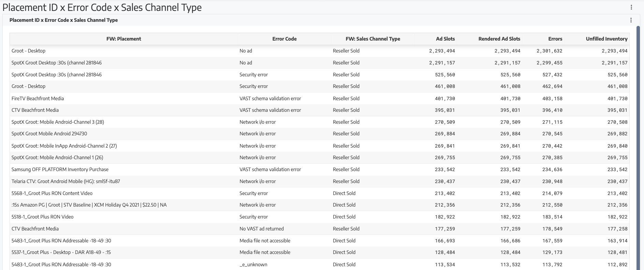Image resolution: width=644 pixels, height=270 pixels.
Task: Click the large dashboard heading text
Action: pos(102,7)
